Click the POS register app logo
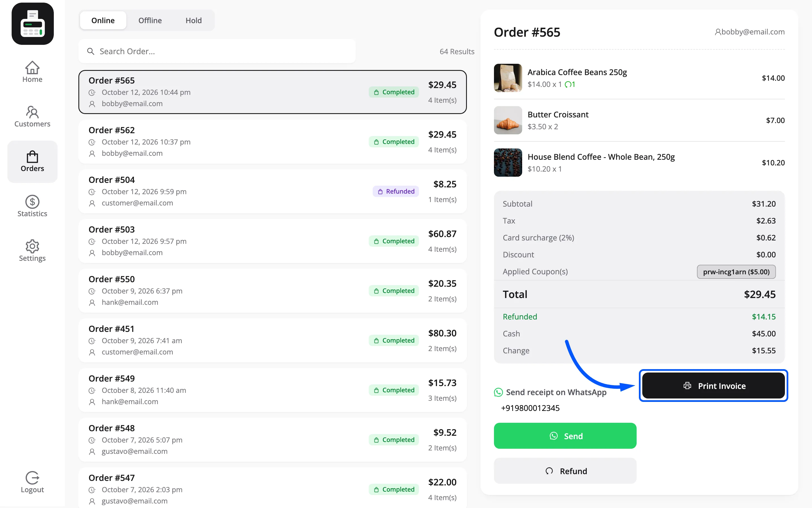This screenshot has width=812, height=508. [32, 24]
